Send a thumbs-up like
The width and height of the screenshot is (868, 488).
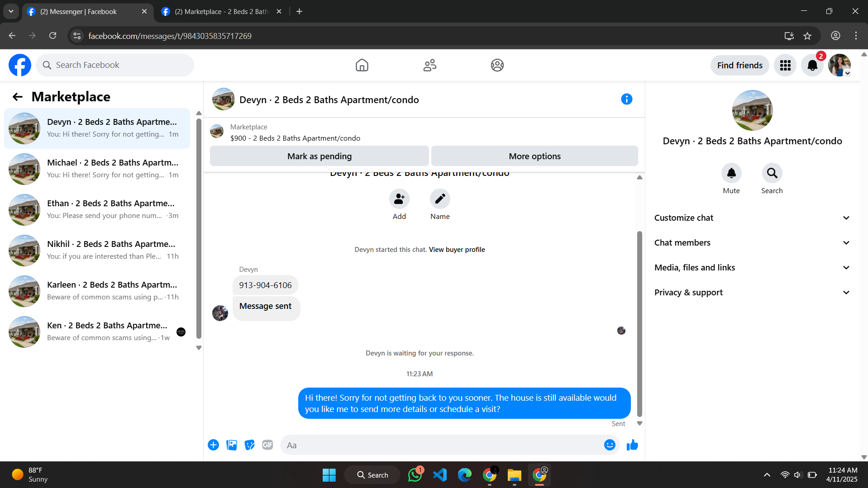click(632, 445)
